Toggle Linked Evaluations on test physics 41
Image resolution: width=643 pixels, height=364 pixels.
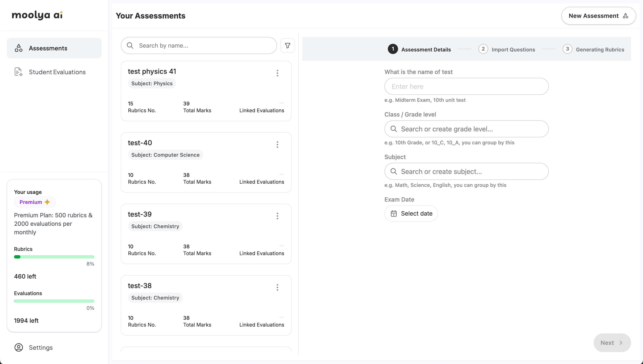[x=282, y=103]
